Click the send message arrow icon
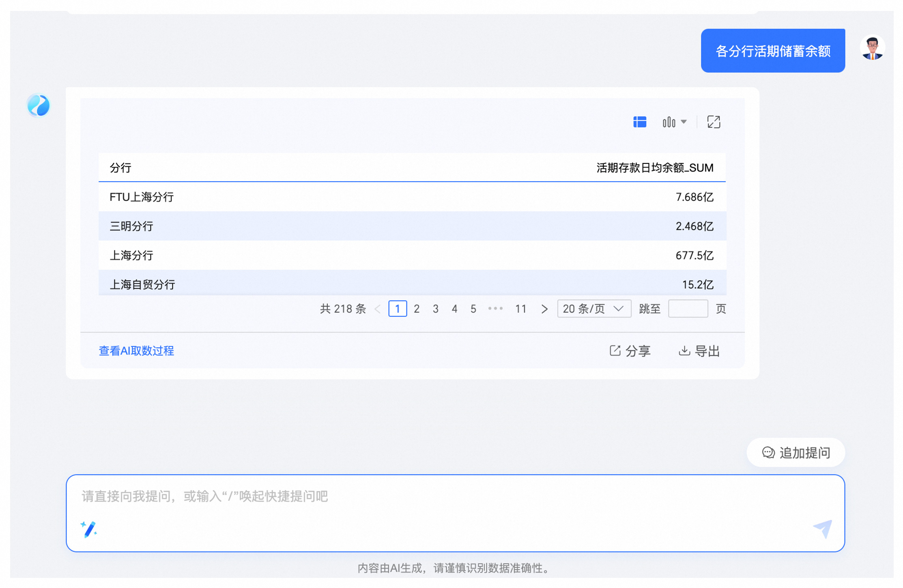The image size is (903, 588). pyautogui.click(x=822, y=528)
